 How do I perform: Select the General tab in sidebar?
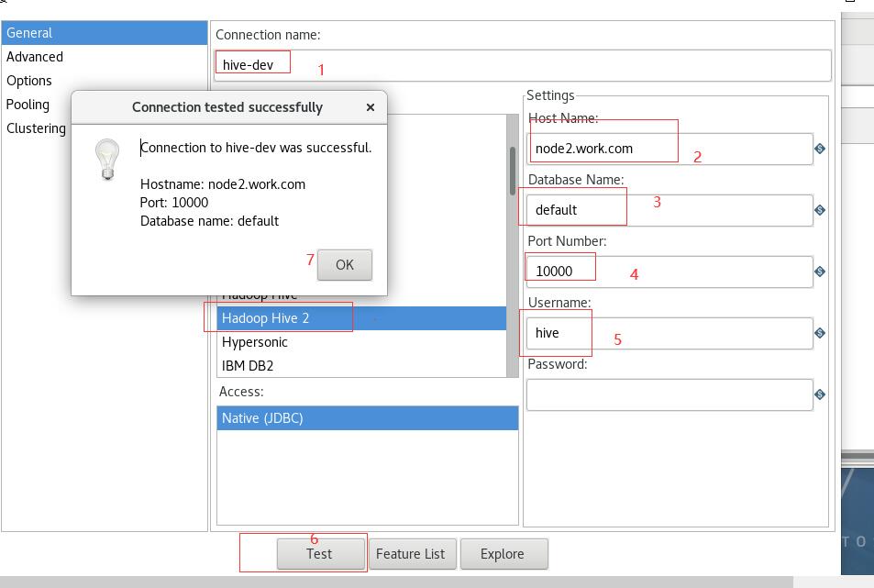click(x=105, y=33)
